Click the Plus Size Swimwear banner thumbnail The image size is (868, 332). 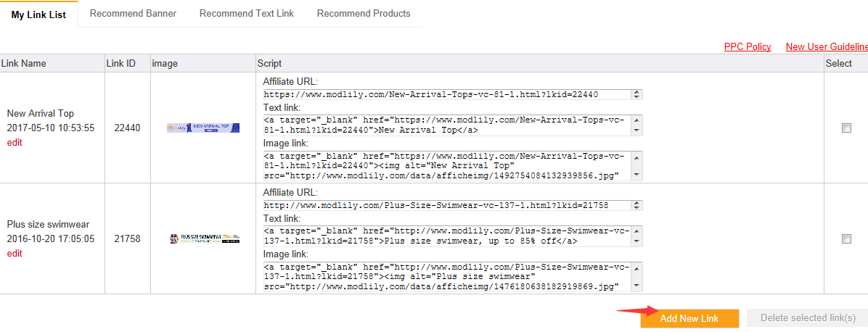[203, 238]
